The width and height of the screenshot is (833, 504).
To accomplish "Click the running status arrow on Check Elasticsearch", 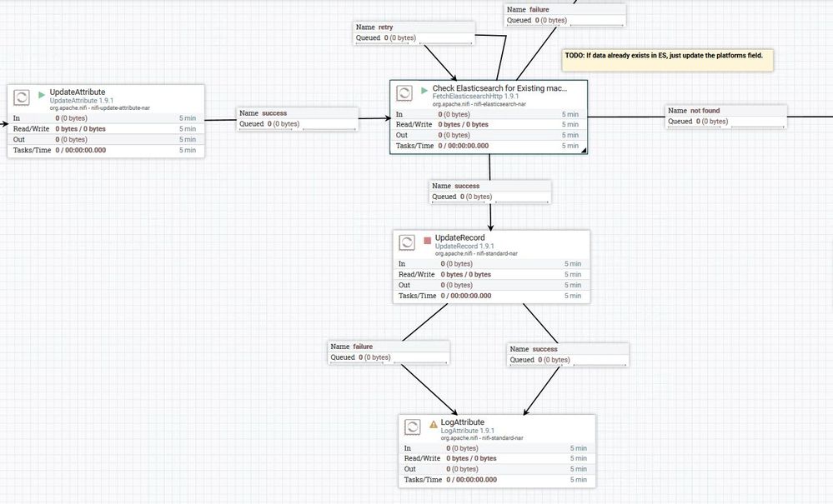I will [x=424, y=91].
